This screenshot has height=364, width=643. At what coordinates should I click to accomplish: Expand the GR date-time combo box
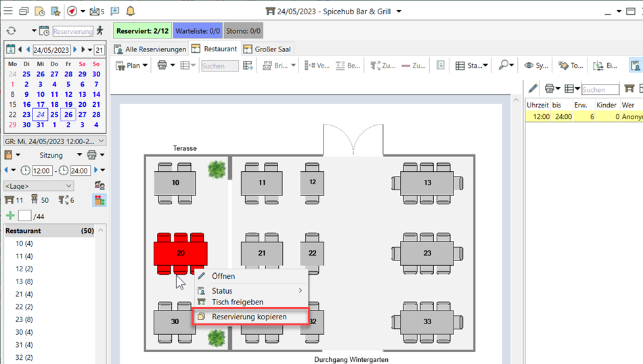pos(55,141)
